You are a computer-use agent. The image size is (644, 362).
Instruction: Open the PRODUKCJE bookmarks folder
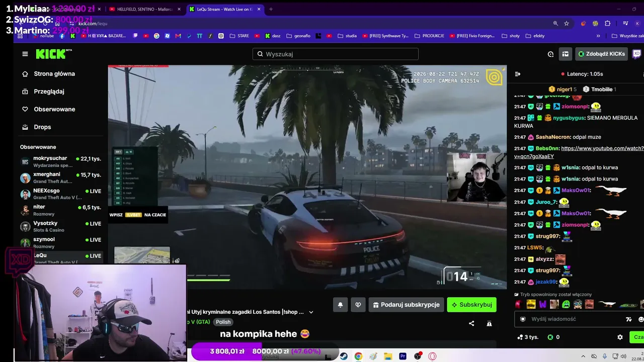click(429, 36)
